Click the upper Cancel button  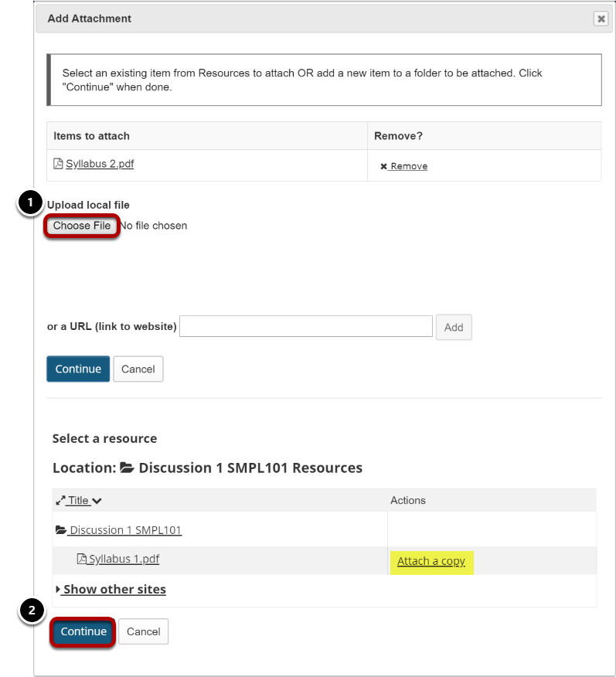[x=138, y=369]
